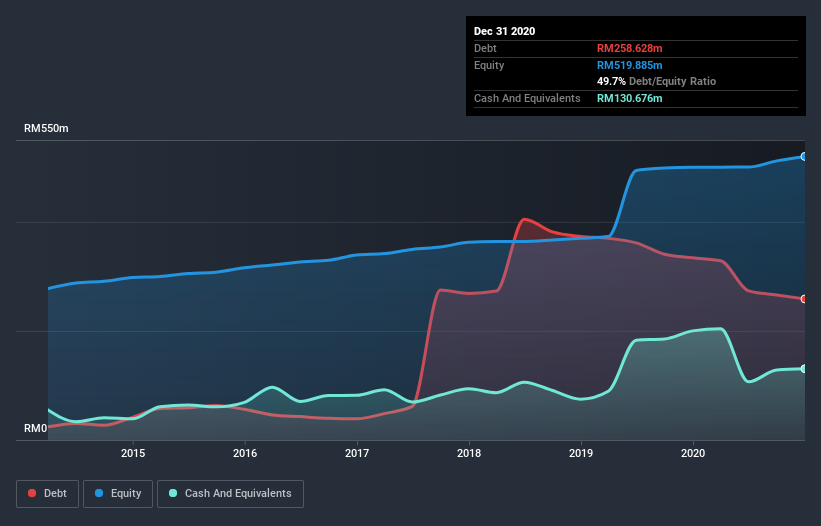Click the Debt label in tooltip

point(485,48)
